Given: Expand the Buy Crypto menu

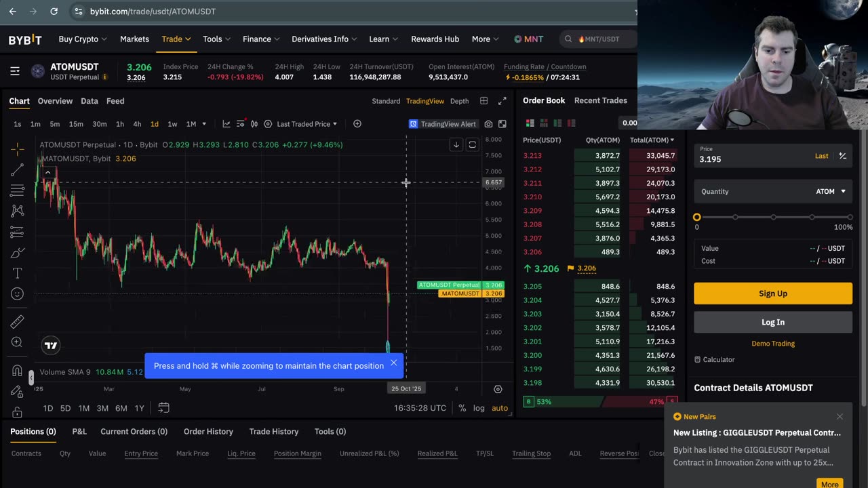Looking at the screenshot, I should [83, 39].
